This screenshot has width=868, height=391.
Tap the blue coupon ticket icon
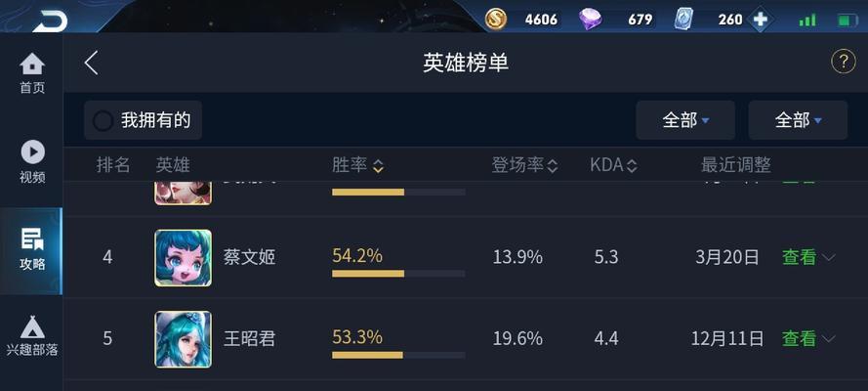point(684,20)
